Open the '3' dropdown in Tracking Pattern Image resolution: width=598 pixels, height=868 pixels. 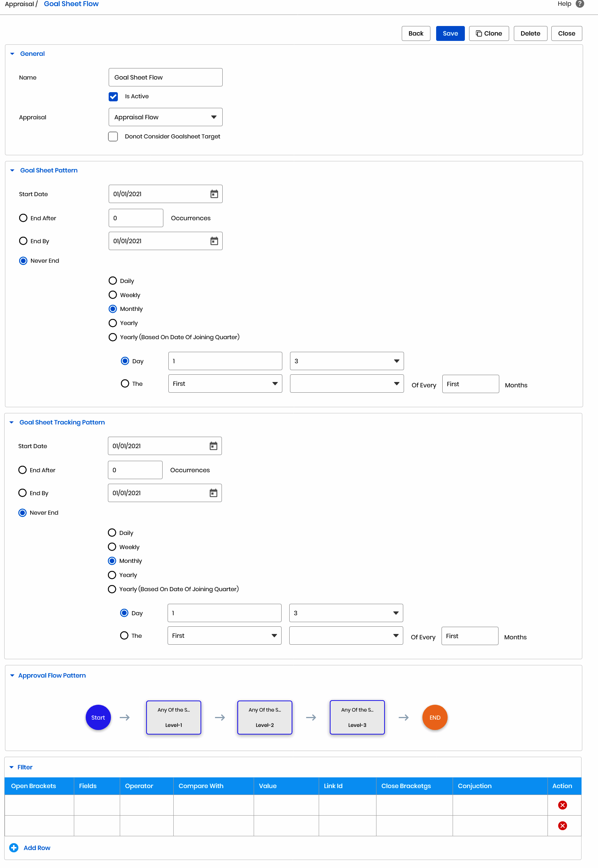point(346,613)
